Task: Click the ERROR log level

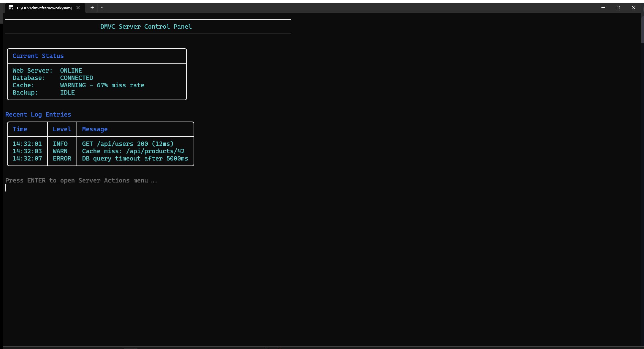Action: (x=62, y=159)
